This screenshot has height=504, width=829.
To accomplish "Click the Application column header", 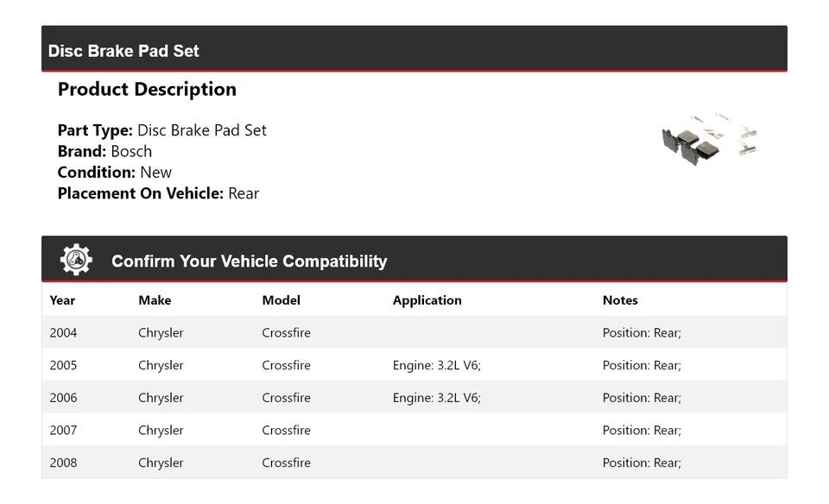I will (x=427, y=300).
